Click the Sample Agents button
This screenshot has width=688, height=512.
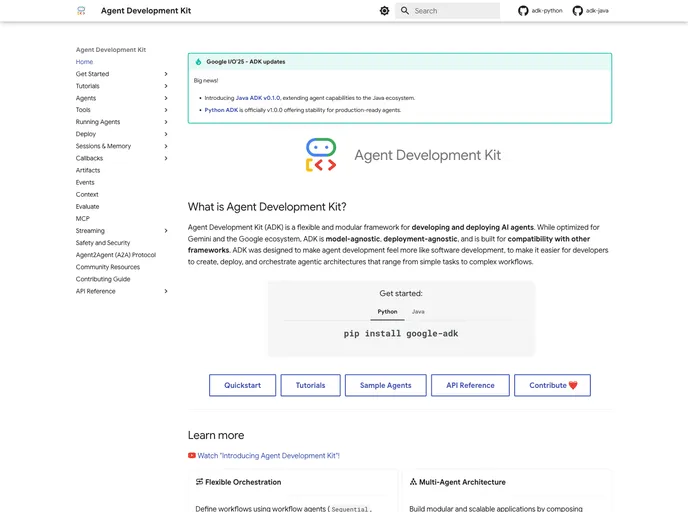pyautogui.click(x=385, y=385)
